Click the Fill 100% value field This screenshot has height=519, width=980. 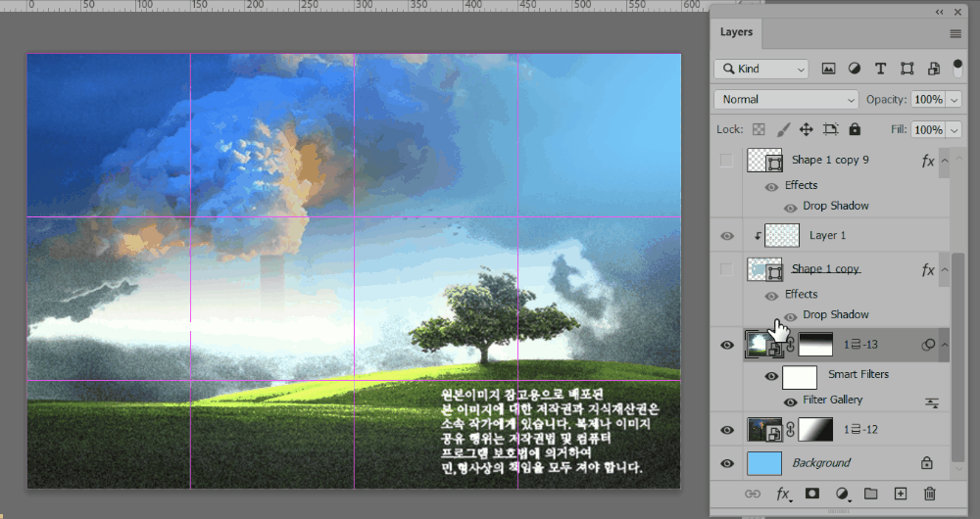928,130
